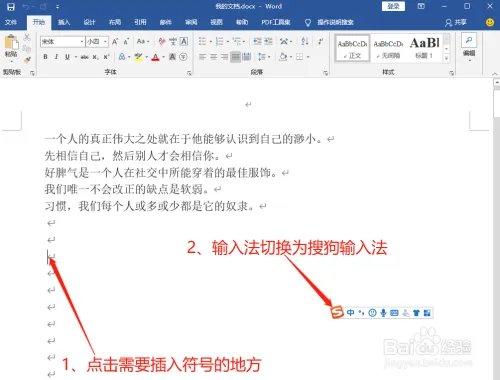
Task: Click the Format Painter brush icon
Action: click(x=27, y=60)
